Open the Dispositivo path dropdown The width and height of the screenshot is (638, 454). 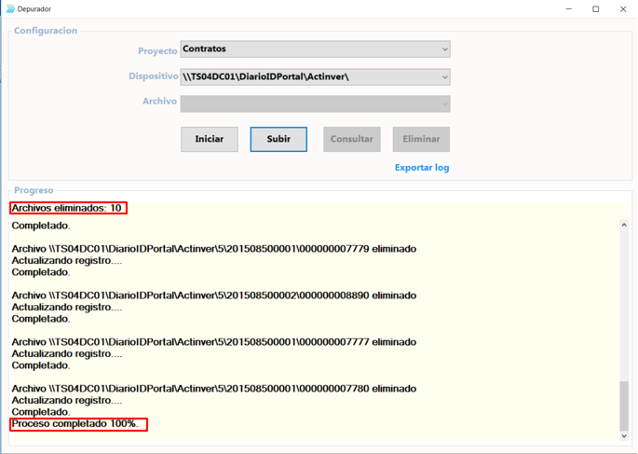(315, 76)
